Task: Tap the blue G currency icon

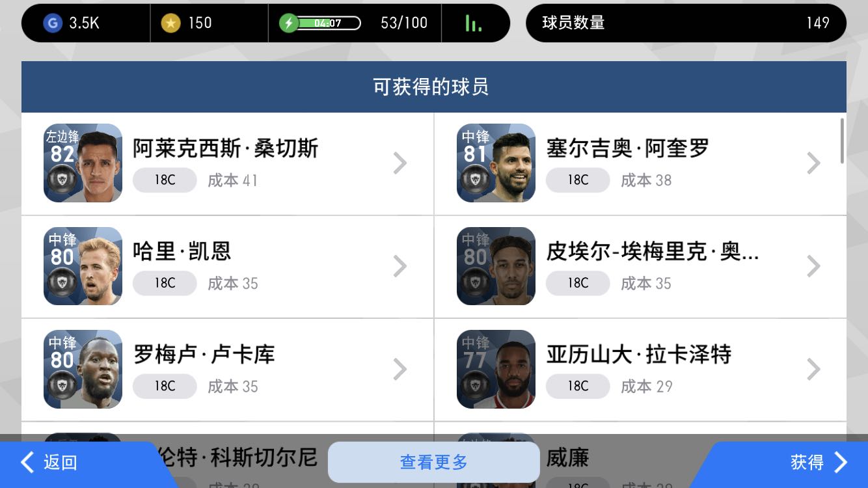Action: click(x=52, y=23)
